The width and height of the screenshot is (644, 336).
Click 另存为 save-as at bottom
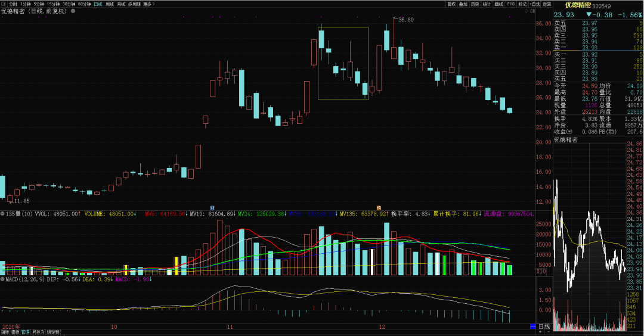(x=38, y=332)
